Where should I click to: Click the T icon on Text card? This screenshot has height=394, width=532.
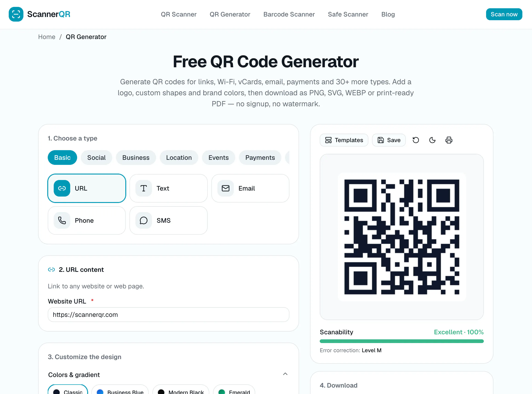coord(144,188)
